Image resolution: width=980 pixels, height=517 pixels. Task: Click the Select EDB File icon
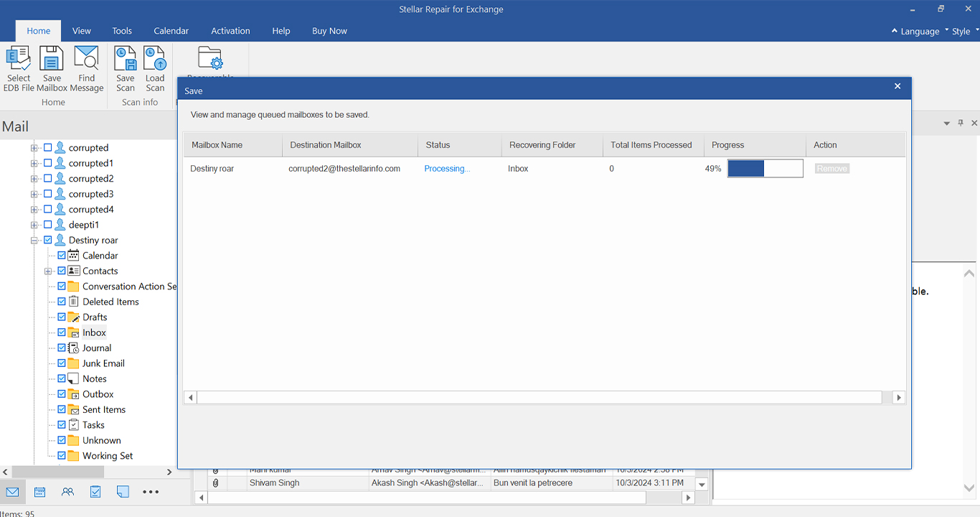(19, 57)
